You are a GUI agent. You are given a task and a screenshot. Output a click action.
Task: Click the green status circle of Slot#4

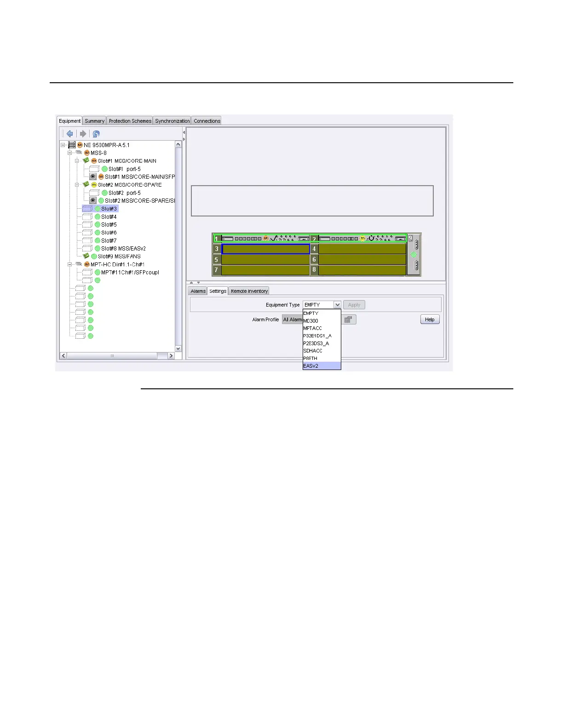pos(98,216)
